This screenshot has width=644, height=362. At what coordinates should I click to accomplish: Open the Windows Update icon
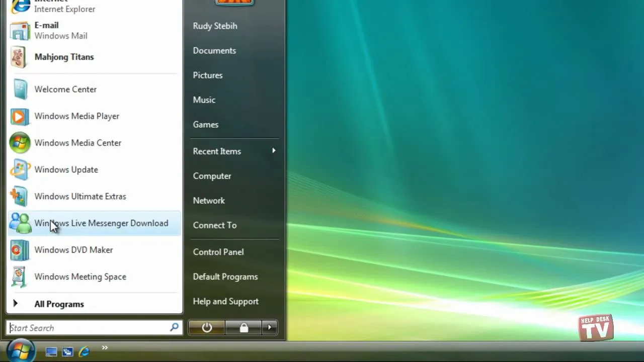(20, 170)
